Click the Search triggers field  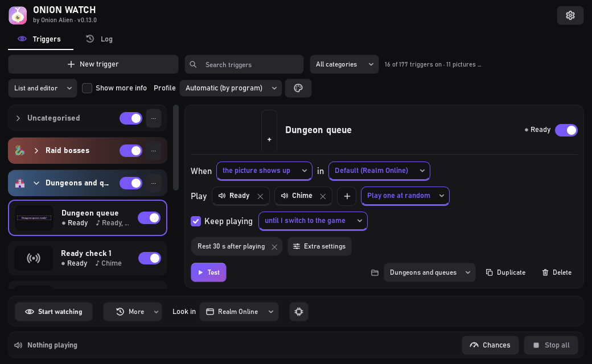pos(244,64)
